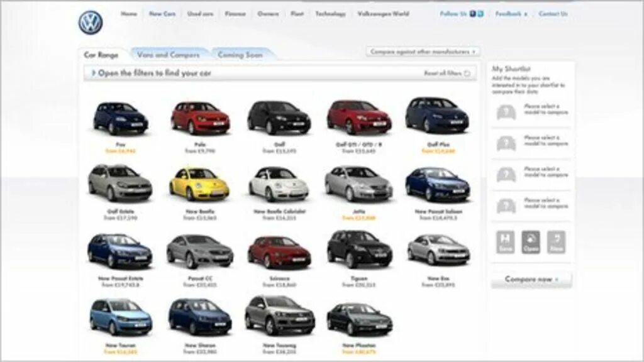Select the red Scirocco car image
The image size is (644, 362).
279,252
